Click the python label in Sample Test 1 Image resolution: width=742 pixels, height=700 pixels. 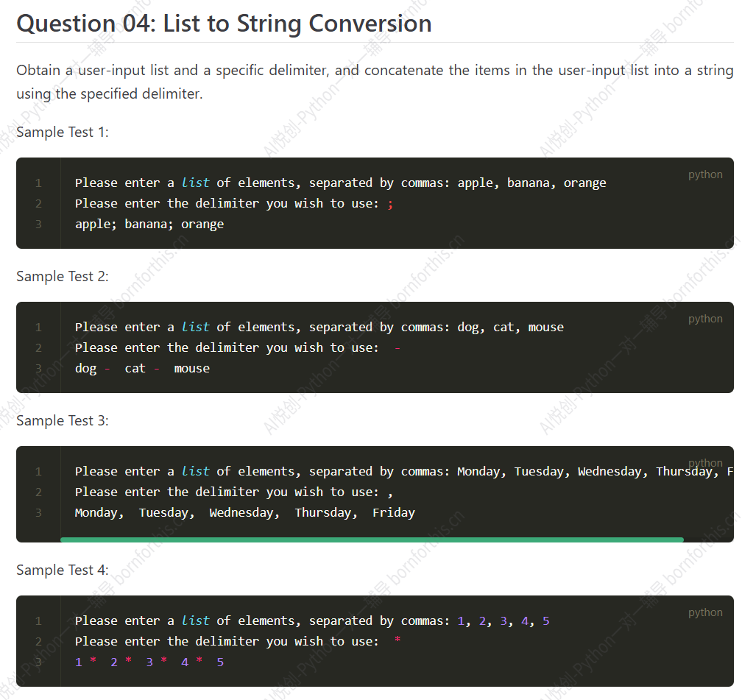pos(705,174)
